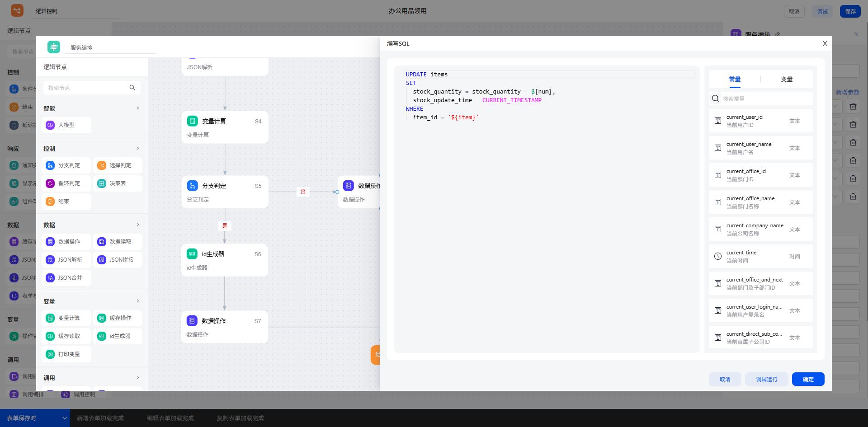The image size is (868, 427).
Task: Click the search magnifier in 搜索节点 box
Action: click(132, 88)
